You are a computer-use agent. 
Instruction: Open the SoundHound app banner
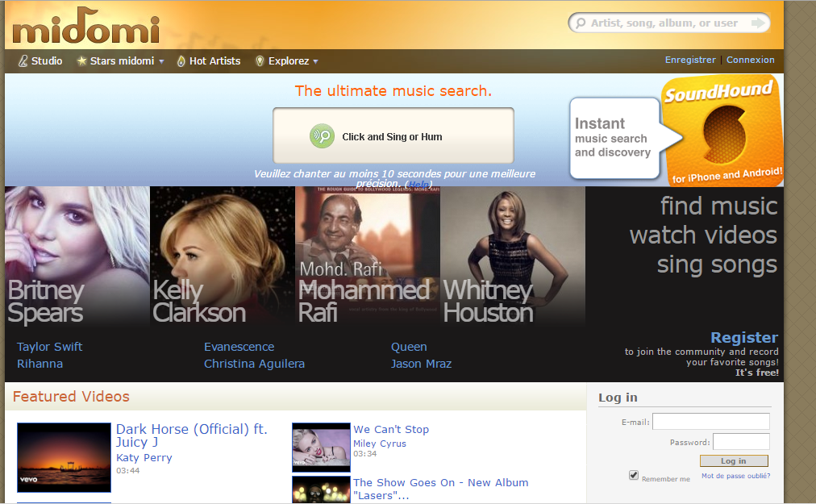pos(722,131)
